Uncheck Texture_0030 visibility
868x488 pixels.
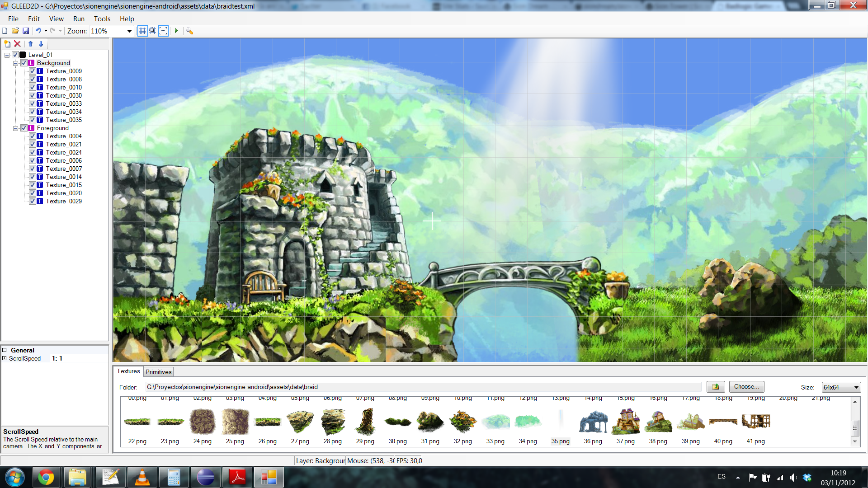tap(33, 95)
